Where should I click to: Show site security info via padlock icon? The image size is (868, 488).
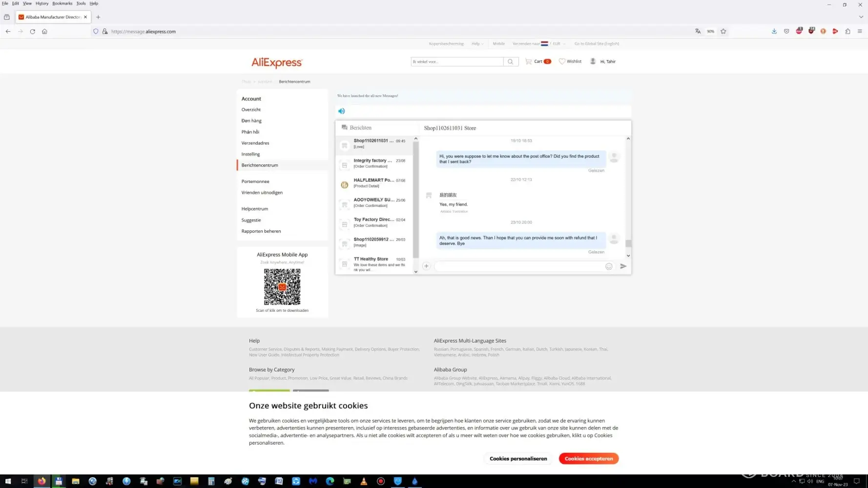(x=104, y=31)
